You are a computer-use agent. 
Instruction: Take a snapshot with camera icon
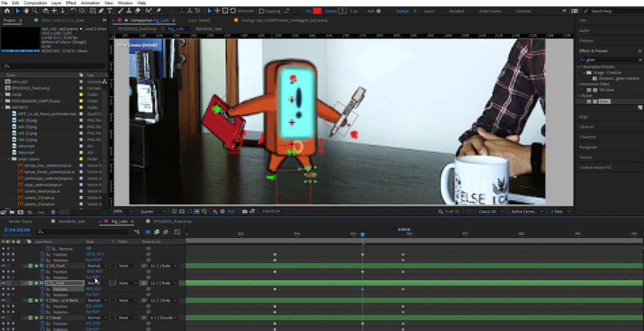point(245,212)
